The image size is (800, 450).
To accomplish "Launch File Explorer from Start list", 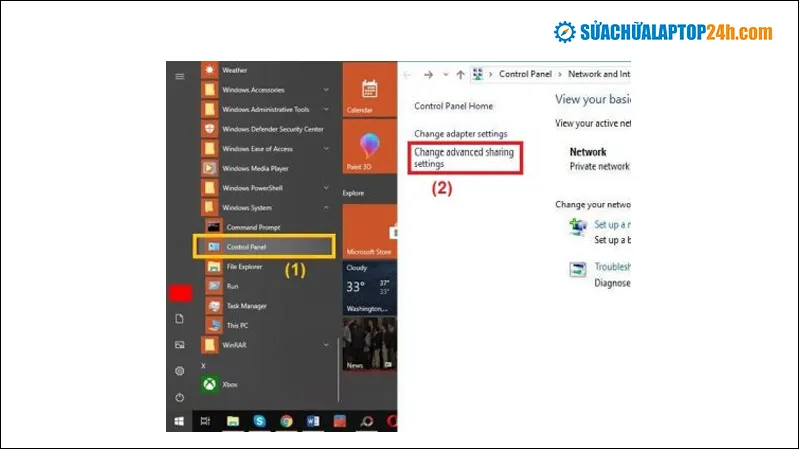I will pos(244,266).
